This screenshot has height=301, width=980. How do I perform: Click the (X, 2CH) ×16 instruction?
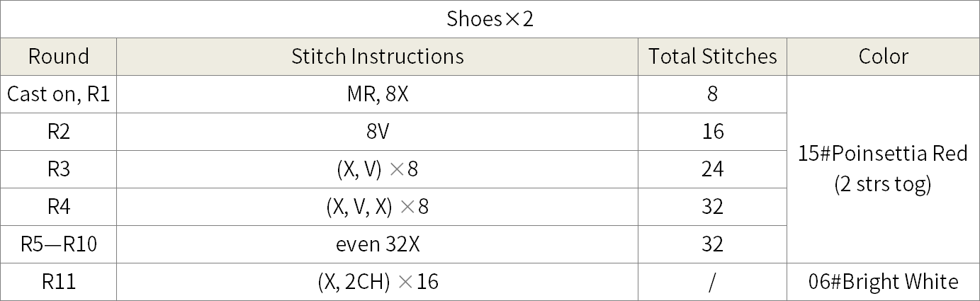click(x=378, y=282)
